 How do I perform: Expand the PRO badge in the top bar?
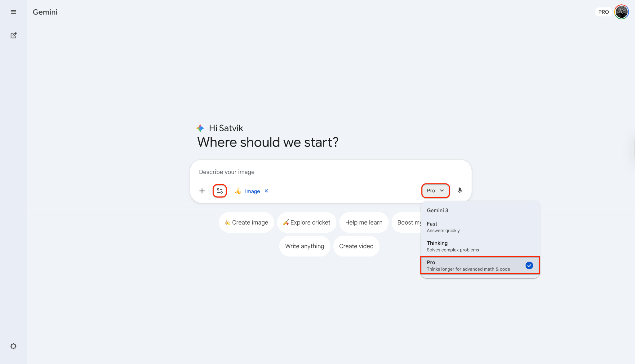point(603,11)
